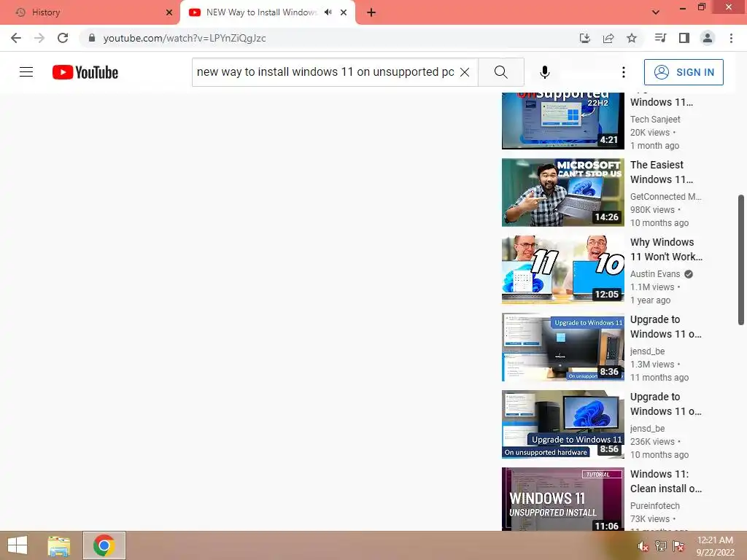The height and width of the screenshot is (560, 747).
Task: Select the NEW Way to Install Windows tab
Action: pos(262,12)
